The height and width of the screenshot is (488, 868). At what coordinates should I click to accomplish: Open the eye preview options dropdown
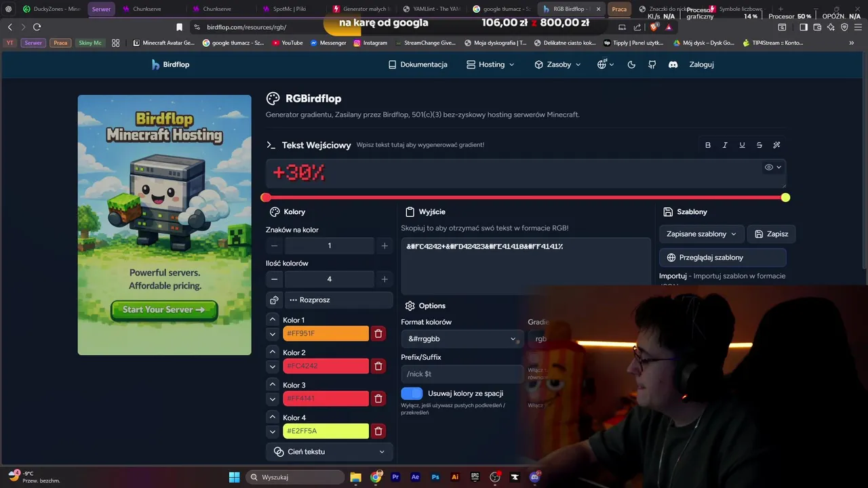pos(773,167)
